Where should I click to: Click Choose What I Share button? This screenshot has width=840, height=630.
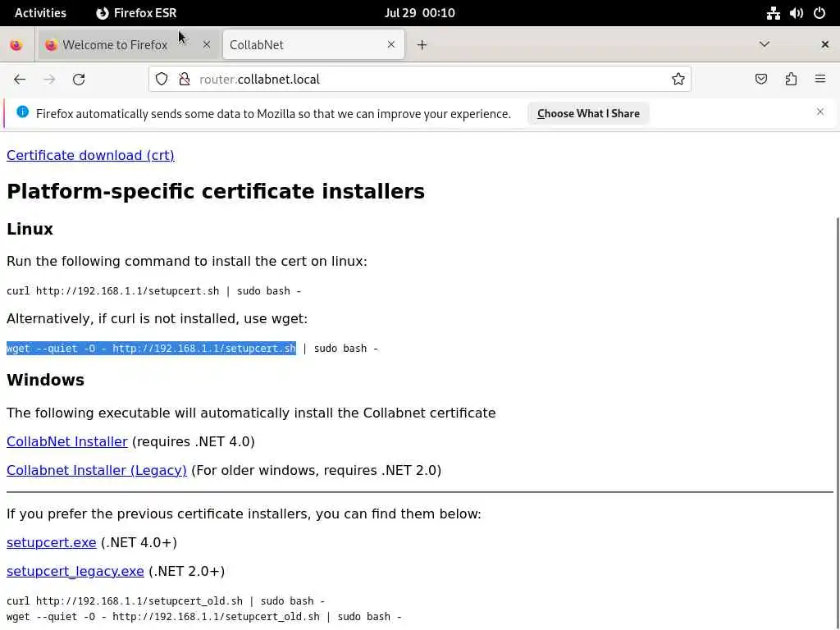(x=588, y=113)
